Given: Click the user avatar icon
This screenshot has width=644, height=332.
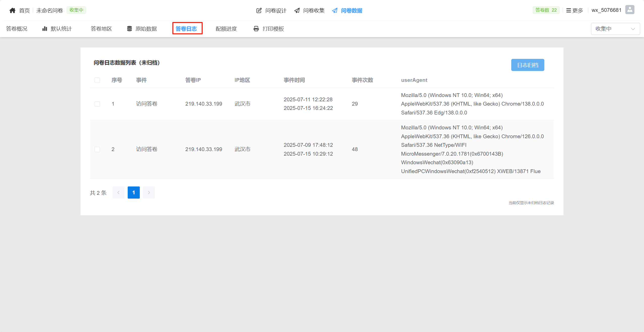Looking at the screenshot, I should [630, 10].
